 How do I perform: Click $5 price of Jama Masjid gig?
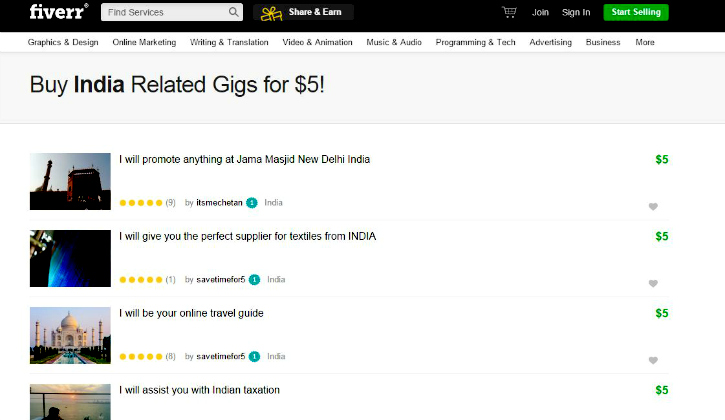pos(662,160)
